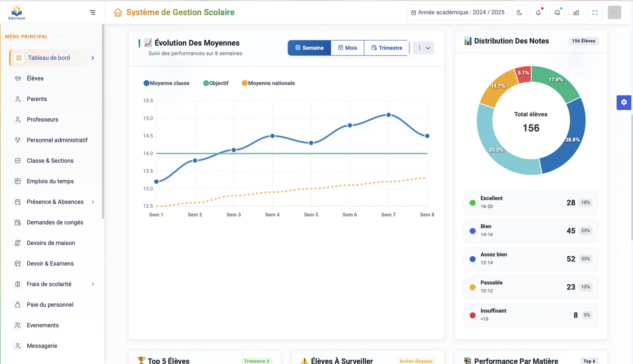The width and height of the screenshot is (633, 364).
Task: Click the bar chart statistics icon in header
Action: pos(576,12)
